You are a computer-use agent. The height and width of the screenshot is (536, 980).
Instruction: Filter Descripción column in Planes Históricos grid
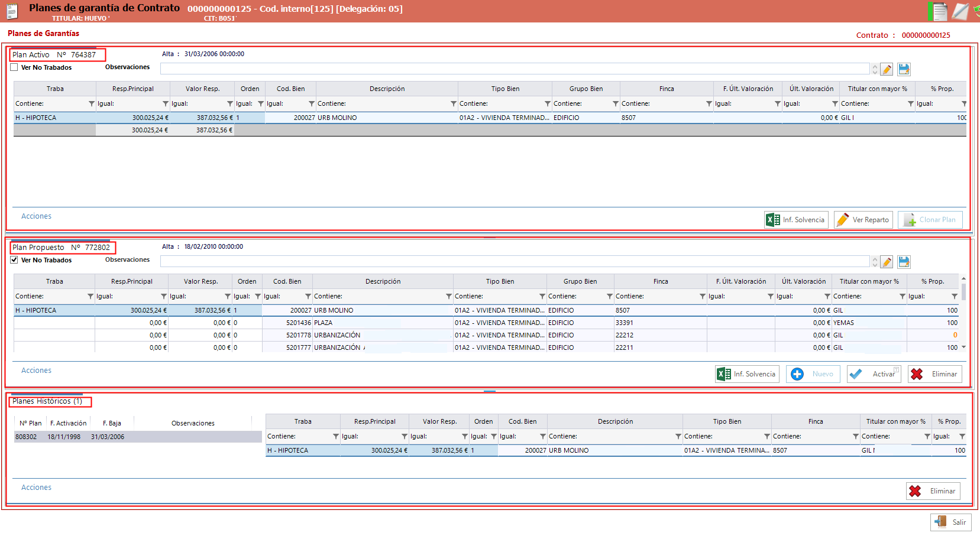(x=678, y=436)
